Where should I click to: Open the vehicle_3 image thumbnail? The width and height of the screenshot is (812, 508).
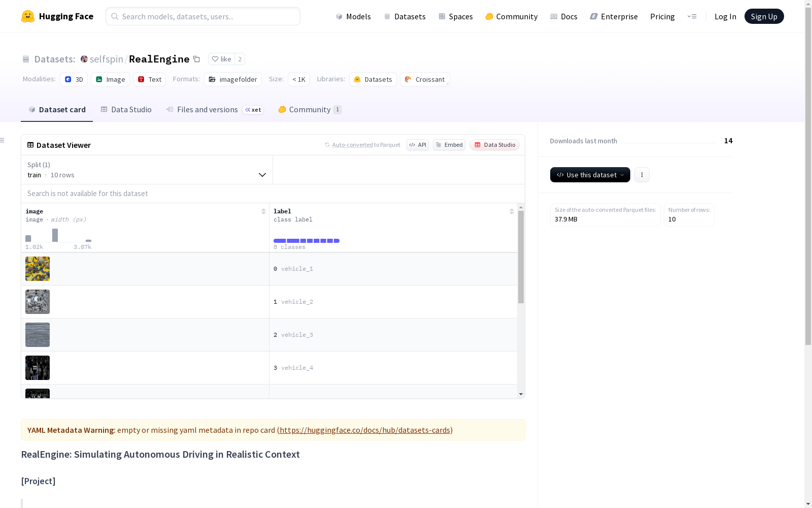38,335
